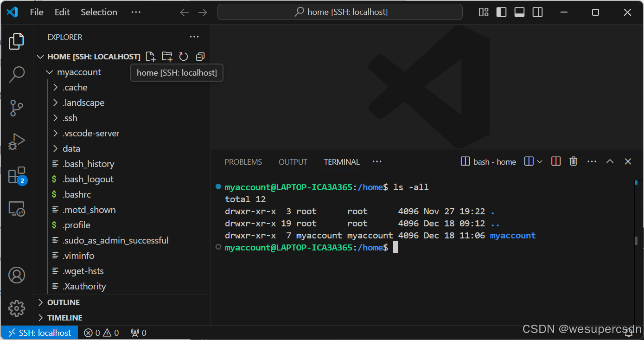Open the Selection menu
644x340 pixels.
(x=99, y=12)
